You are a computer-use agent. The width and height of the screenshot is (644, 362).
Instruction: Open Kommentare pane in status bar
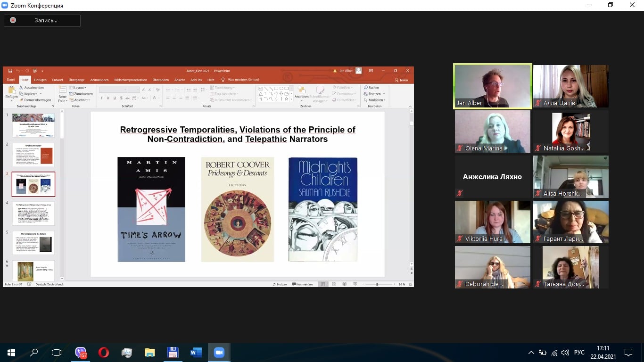coord(302,284)
